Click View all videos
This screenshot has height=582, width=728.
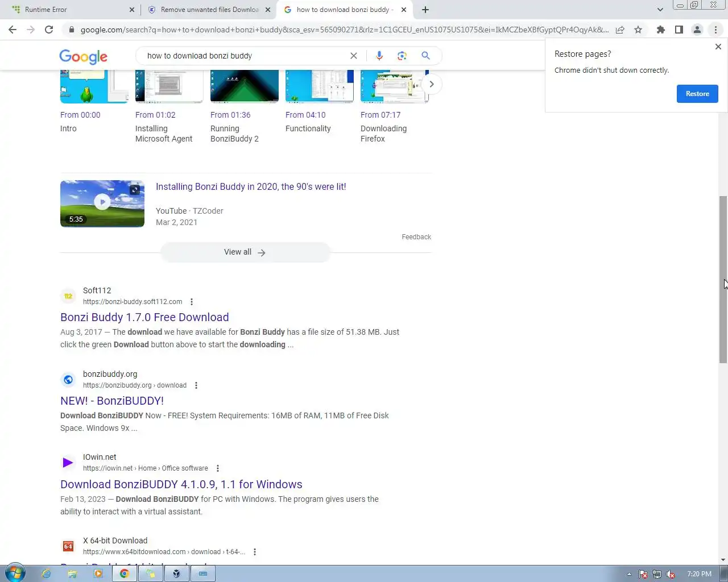(245, 252)
